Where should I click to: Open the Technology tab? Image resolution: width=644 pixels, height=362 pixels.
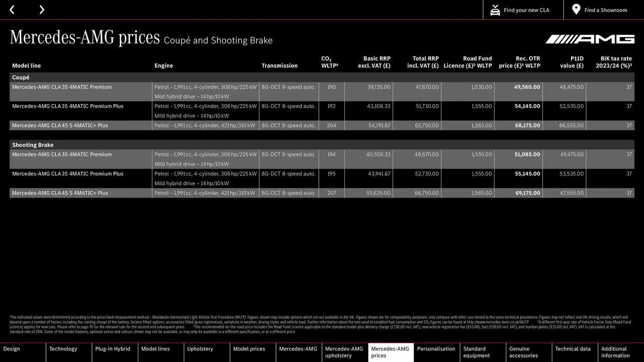(x=63, y=349)
